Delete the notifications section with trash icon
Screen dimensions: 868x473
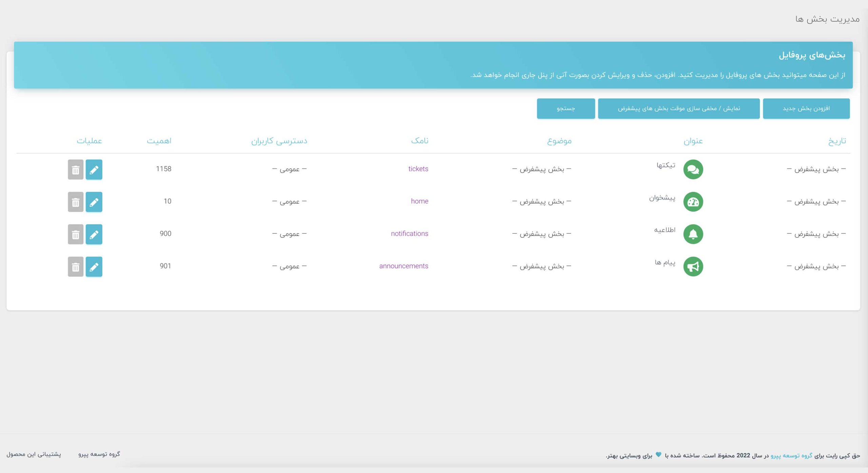(76, 234)
